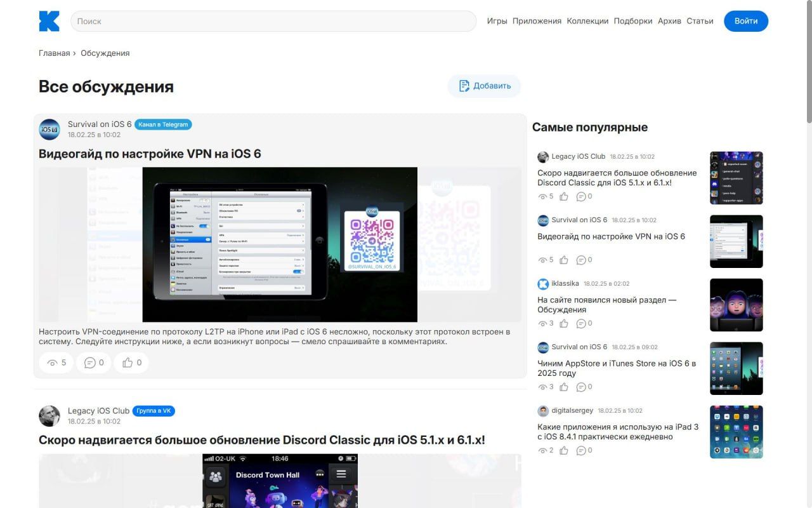The width and height of the screenshot is (812, 508).
Task: Like the sidebar VPN guide post
Action: pos(564,260)
